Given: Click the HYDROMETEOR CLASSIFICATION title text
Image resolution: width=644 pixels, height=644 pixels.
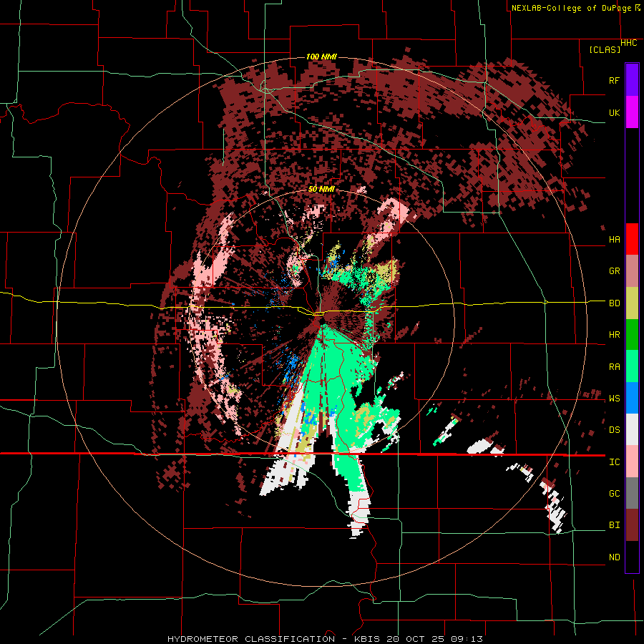Looking at the screenshot, I should point(251,639).
